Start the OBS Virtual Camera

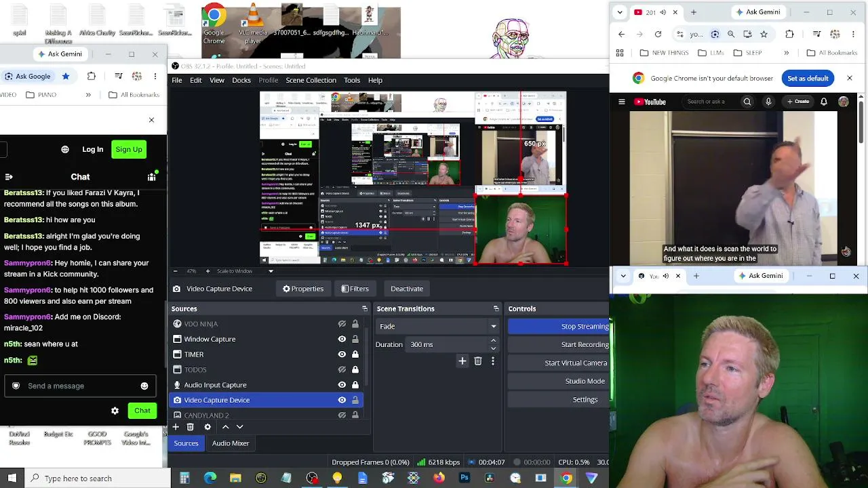coord(559,363)
